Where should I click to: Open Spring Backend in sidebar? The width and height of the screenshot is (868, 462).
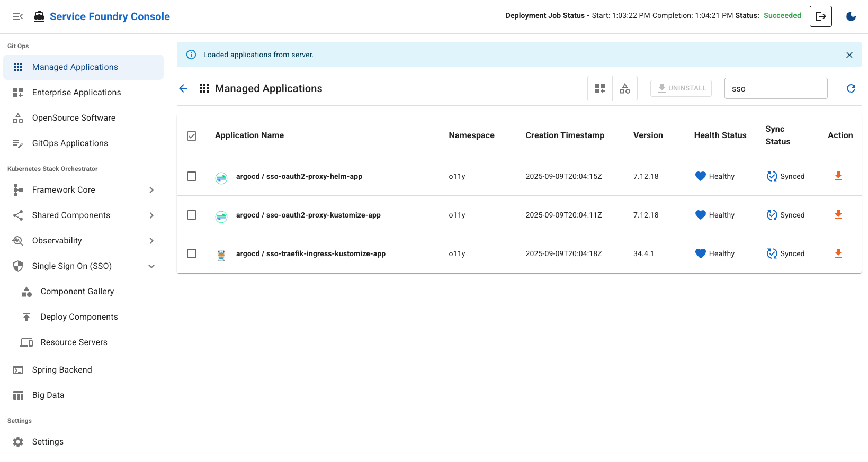point(83,370)
